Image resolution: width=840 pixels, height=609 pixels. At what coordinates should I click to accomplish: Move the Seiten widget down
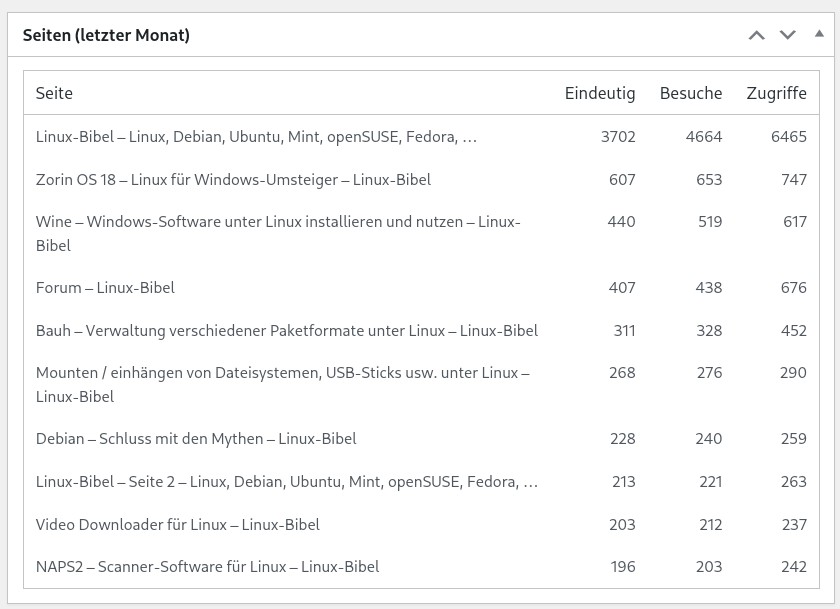788,36
